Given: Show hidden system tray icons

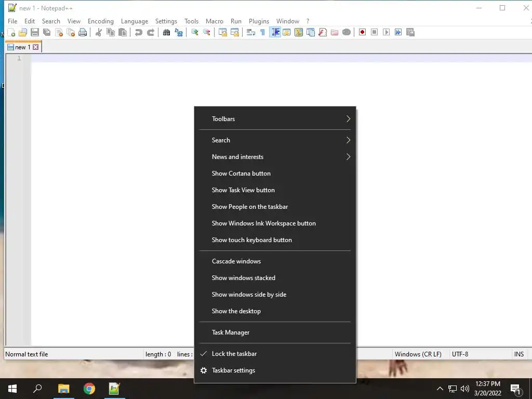Looking at the screenshot, I should point(440,389).
